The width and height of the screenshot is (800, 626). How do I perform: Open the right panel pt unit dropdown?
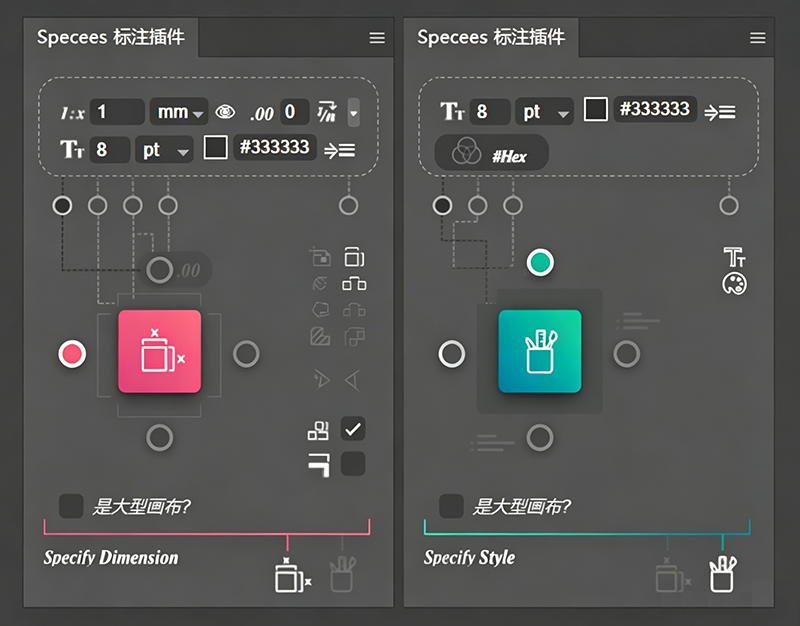pyautogui.click(x=544, y=112)
